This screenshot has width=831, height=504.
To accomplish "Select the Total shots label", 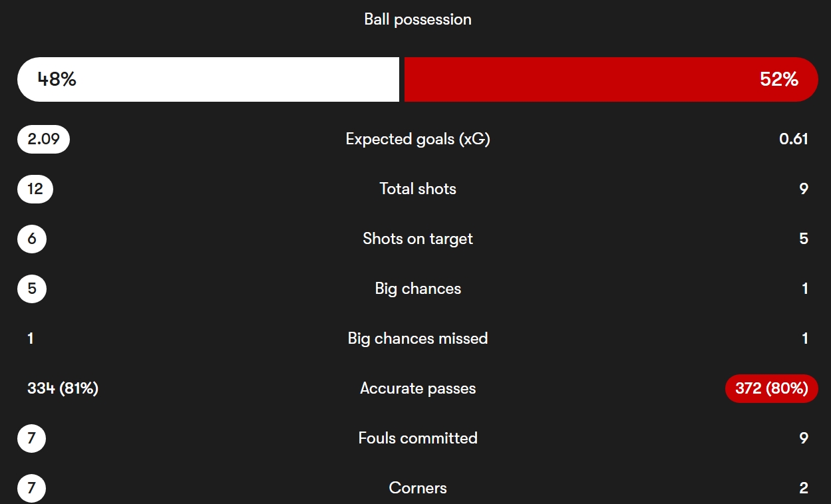I will [418, 189].
